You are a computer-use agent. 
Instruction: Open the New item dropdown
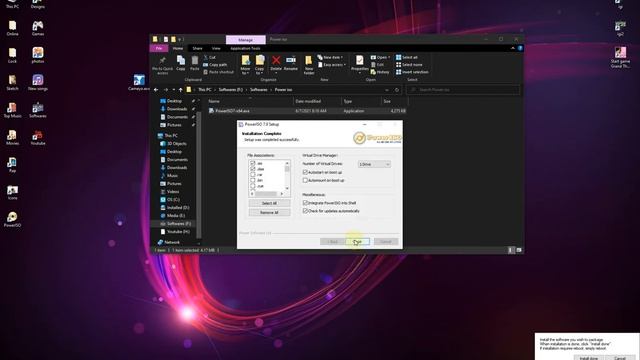click(x=330, y=58)
